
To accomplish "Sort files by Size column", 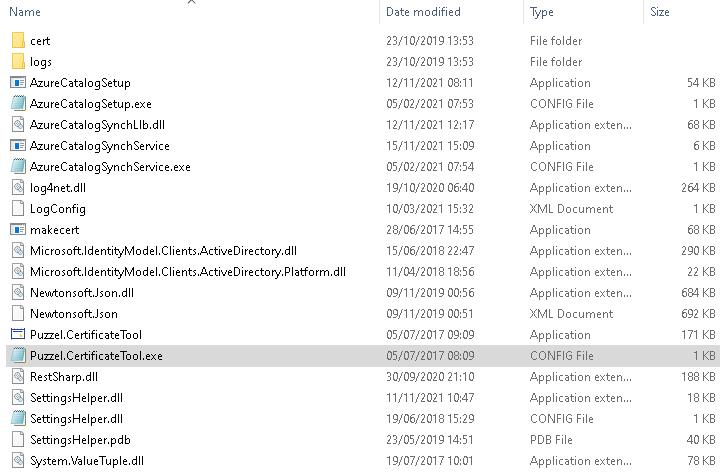I will [660, 12].
